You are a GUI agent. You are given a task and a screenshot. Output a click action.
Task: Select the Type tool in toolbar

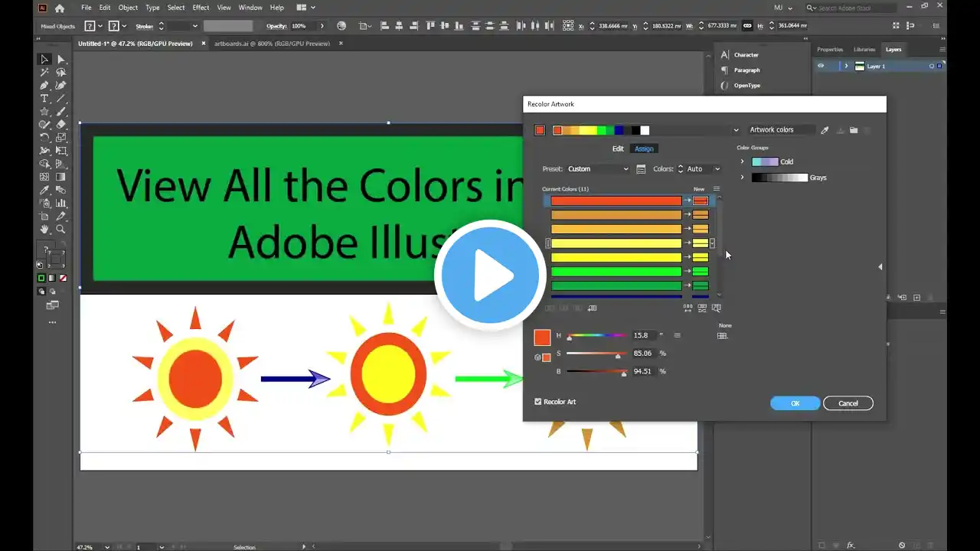44,99
